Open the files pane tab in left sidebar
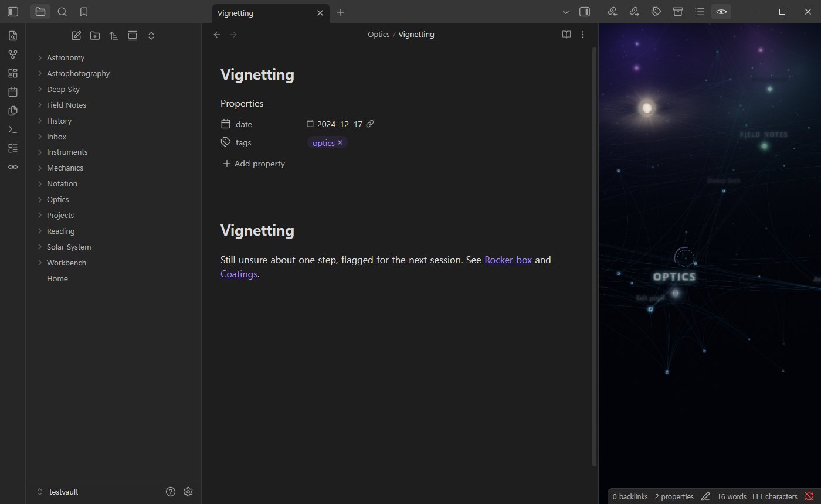 click(40, 12)
